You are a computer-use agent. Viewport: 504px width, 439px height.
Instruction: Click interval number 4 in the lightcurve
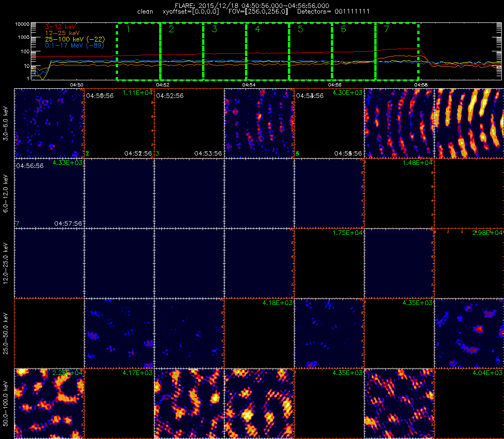(258, 29)
